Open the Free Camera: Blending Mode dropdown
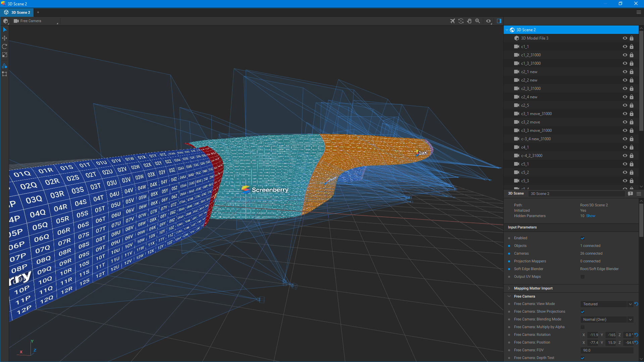Screen dimensions: 644x362 (630, 319)
